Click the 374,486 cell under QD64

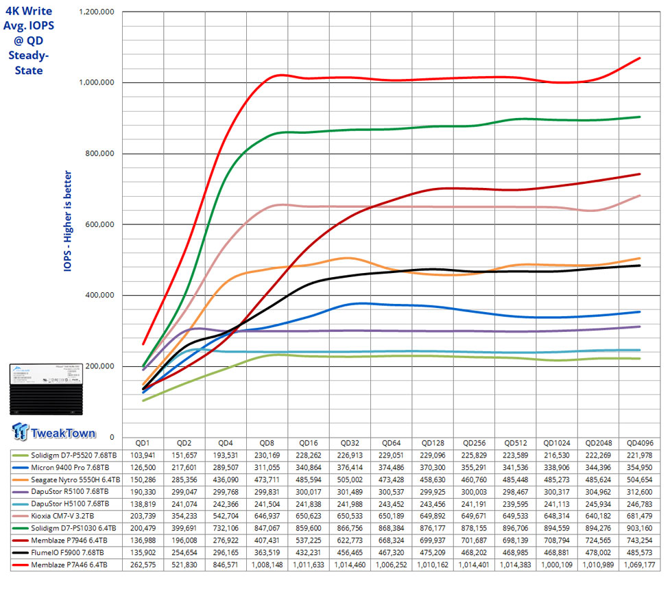tap(392, 468)
